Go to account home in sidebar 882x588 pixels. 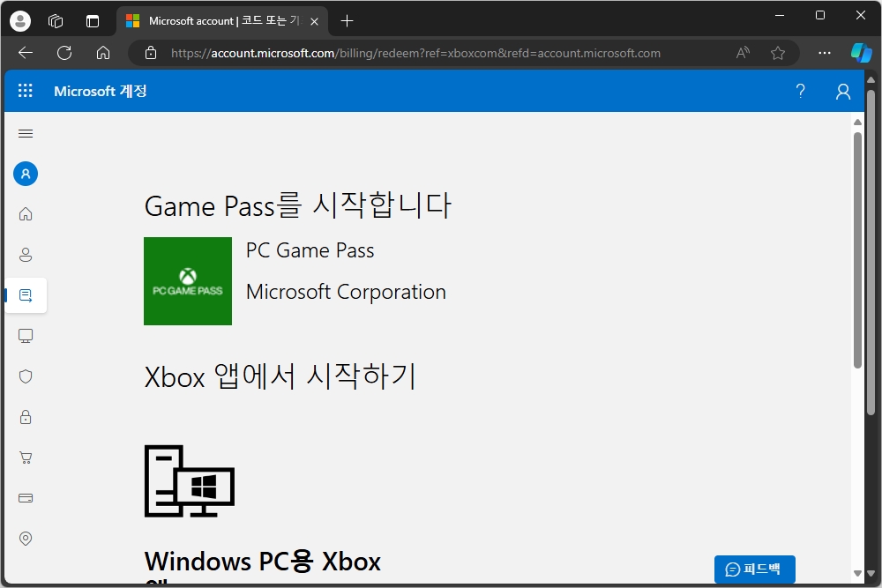click(26, 214)
